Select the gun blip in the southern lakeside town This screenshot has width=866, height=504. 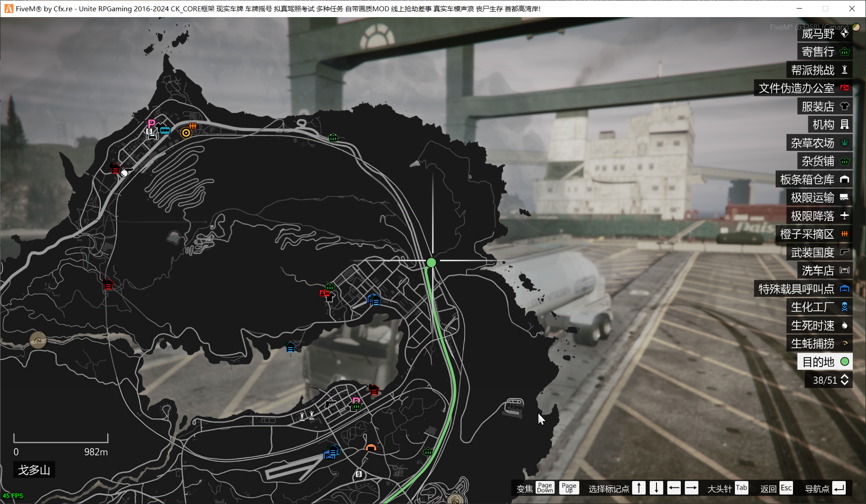(330, 404)
